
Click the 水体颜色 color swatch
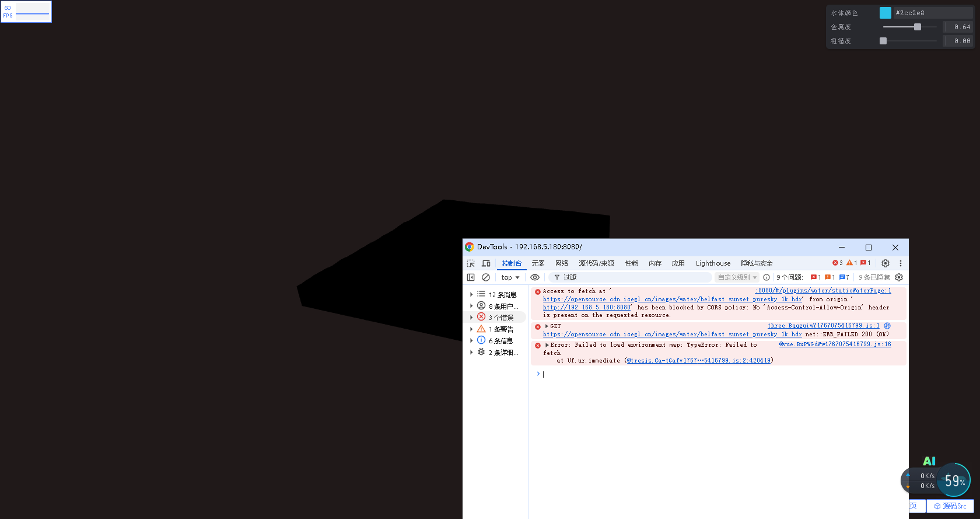pyautogui.click(x=885, y=13)
